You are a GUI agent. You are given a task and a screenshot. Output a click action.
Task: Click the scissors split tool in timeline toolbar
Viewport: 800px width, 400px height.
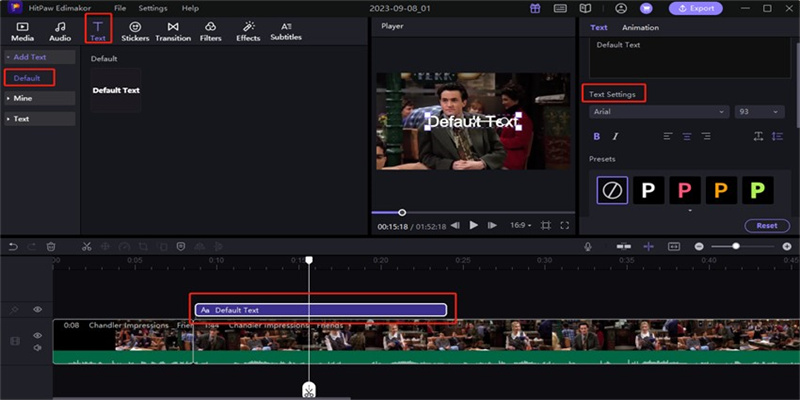87,246
